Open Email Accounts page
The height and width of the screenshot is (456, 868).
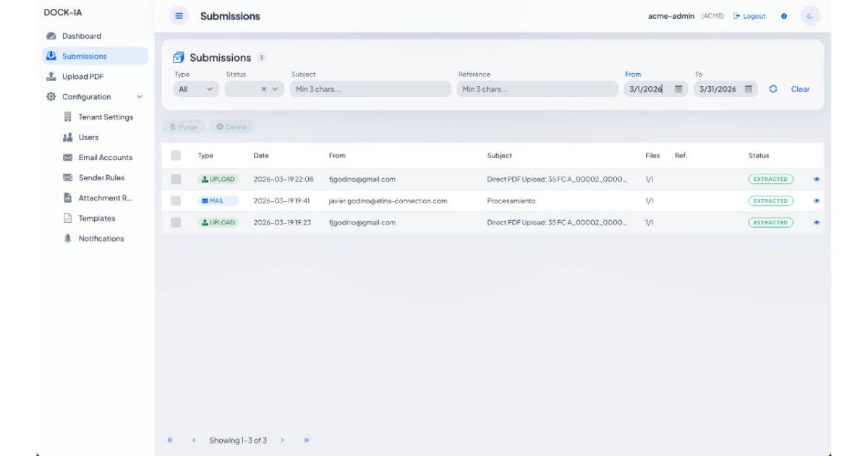click(x=106, y=158)
